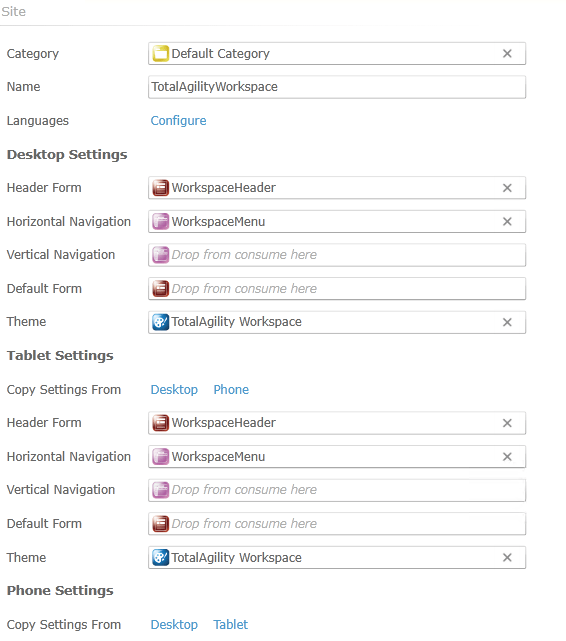Clear the Default Category selection
Viewport: 566px width, 641px height.
[507, 54]
